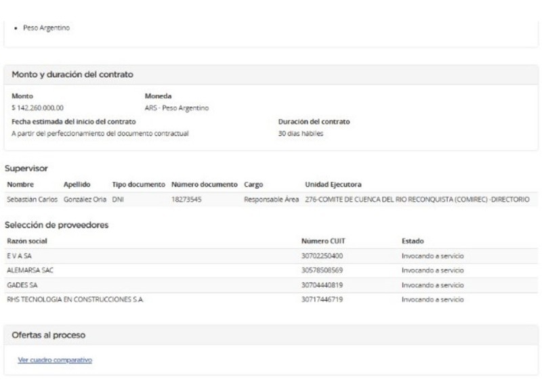Image resolution: width=542 pixels, height=392 pixels.
Task: Click the Ofertas al proceso section header
Action: pos(49,335)
